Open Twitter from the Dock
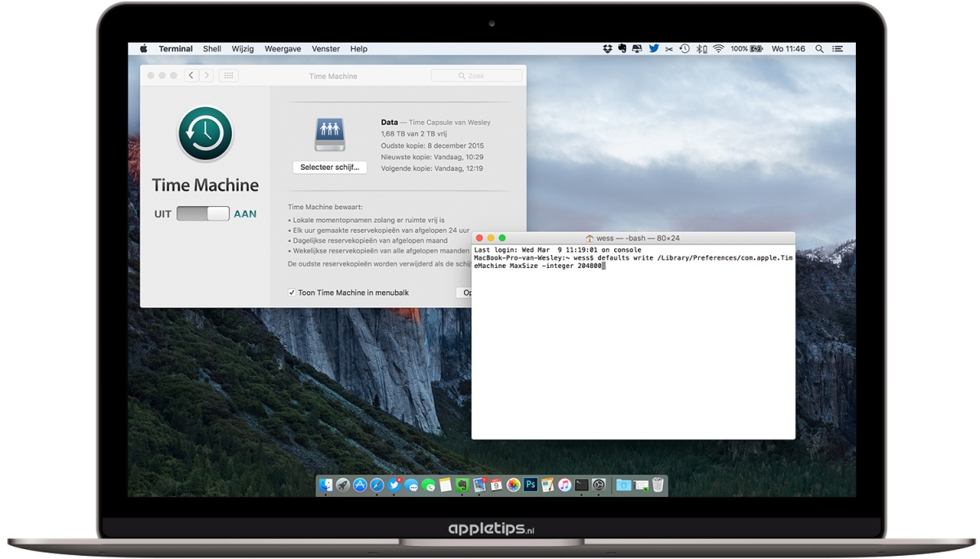Screen dimensions: 980x559 [x=394, y=485]
